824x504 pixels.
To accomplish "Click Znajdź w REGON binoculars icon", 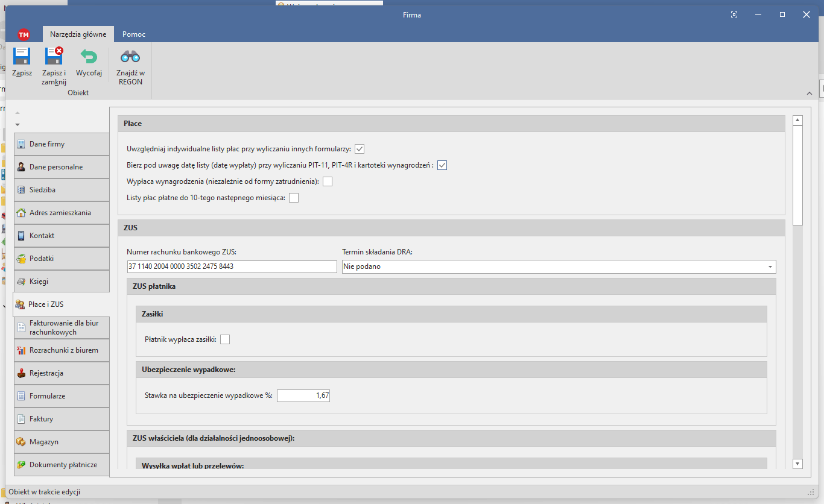I will [130, 57].
